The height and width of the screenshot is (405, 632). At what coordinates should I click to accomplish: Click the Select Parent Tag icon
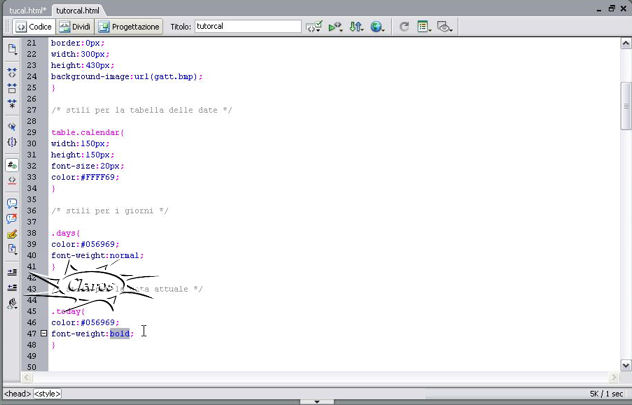tap(12, 127)
